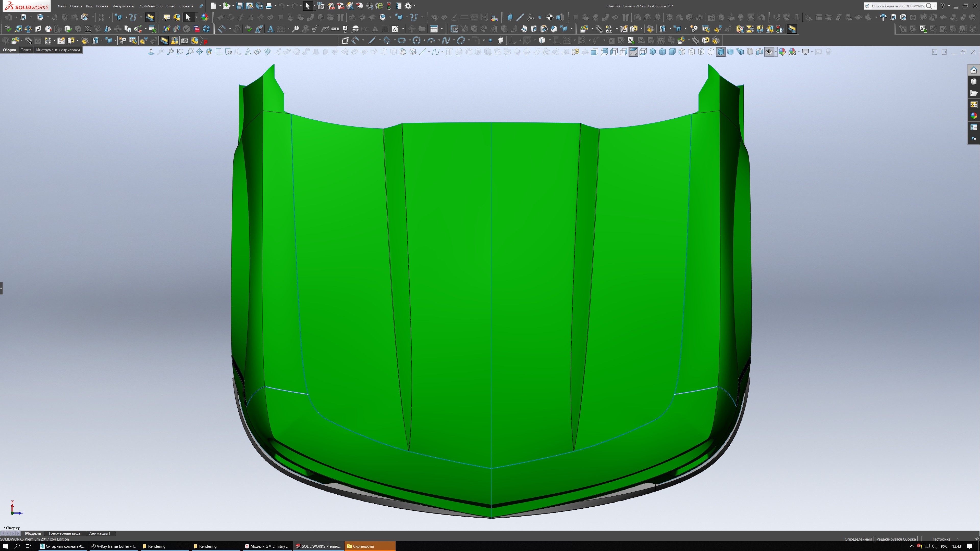
Task: Click the Take Snapshot camera icon
Action: [x=185, y=41]
